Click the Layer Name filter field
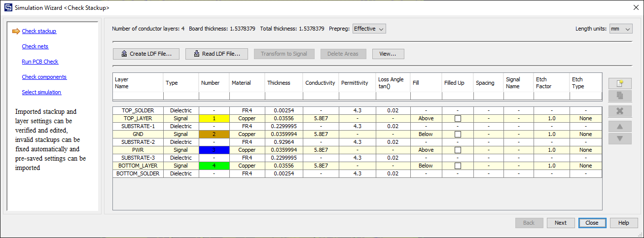 [x=138, y=96]
